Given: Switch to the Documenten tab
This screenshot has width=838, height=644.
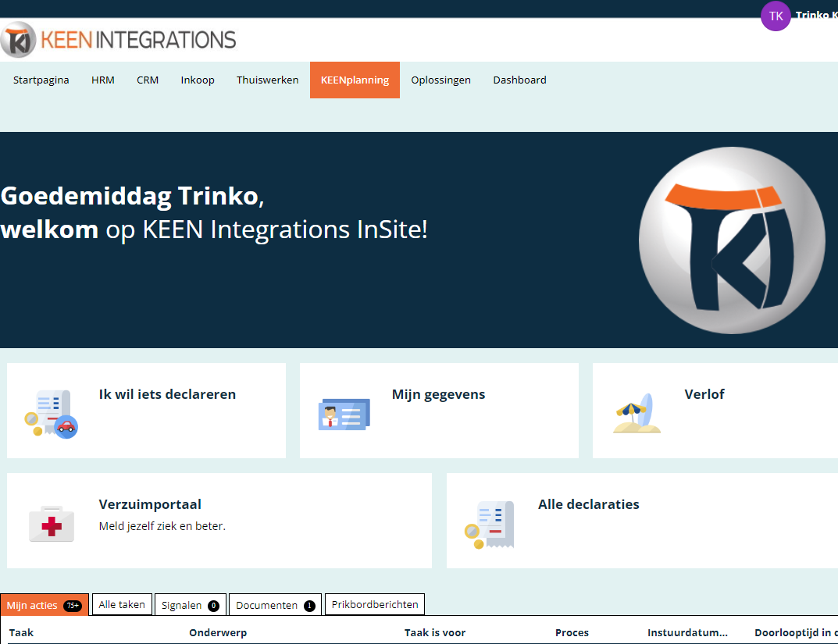Looking at the screenshot, I should click(275, 605).
